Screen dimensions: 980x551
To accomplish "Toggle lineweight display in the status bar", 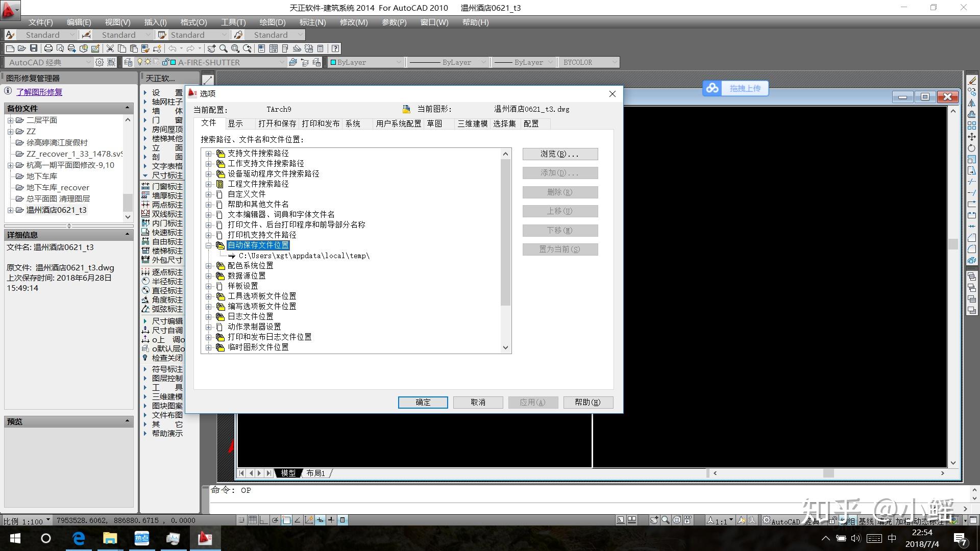I will 331,520.
